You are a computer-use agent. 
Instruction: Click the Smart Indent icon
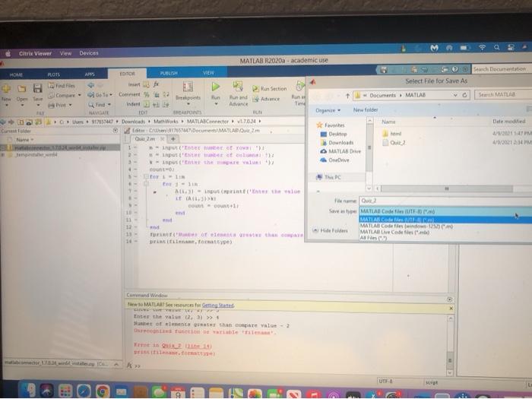coord(146,104)
